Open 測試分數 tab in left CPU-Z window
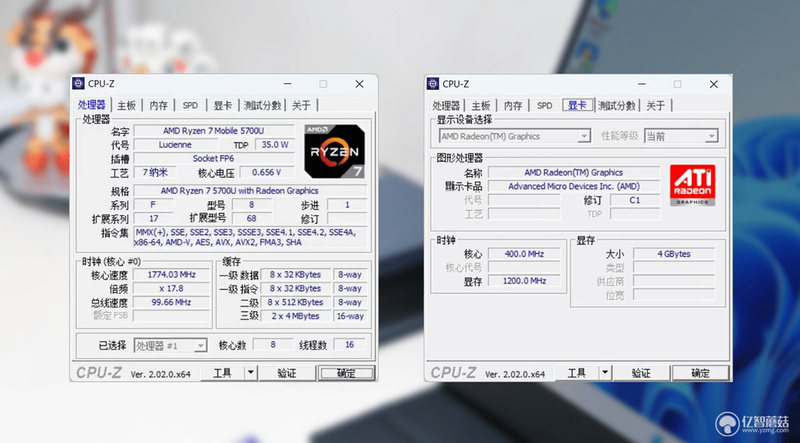This screenshot has height=443, width=800. [x=262, y=105]
